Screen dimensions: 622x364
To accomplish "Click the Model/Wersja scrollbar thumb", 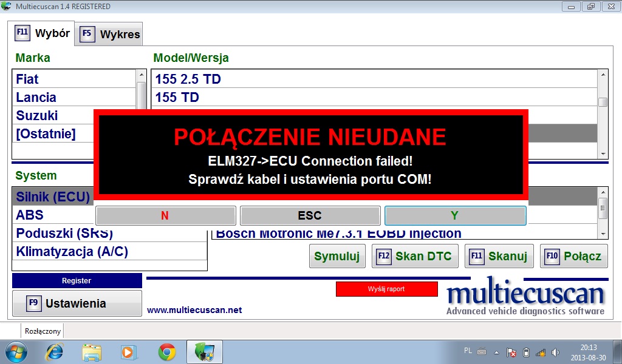I will click(603, 102).
